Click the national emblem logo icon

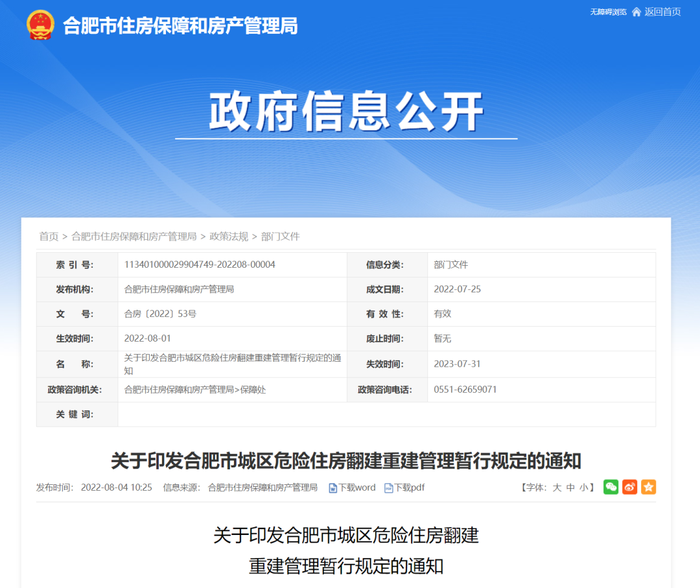click(40, 25)
